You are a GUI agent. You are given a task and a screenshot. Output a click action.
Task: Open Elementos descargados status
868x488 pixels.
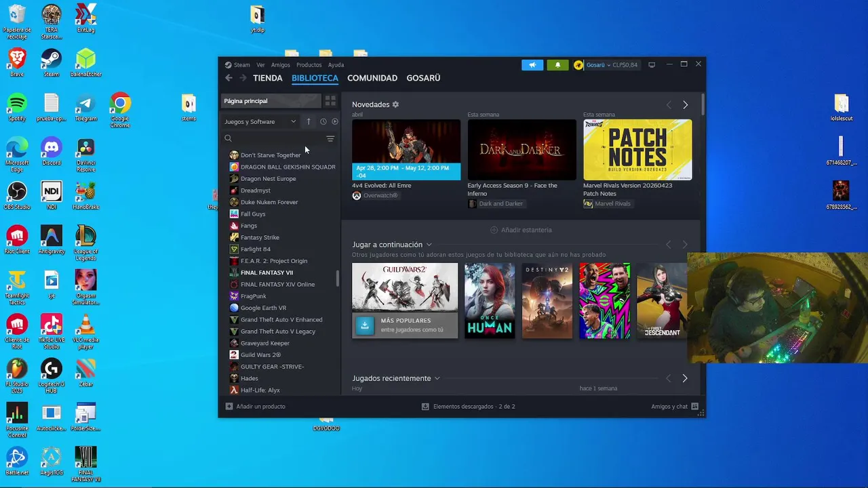(x=469, y=407)
